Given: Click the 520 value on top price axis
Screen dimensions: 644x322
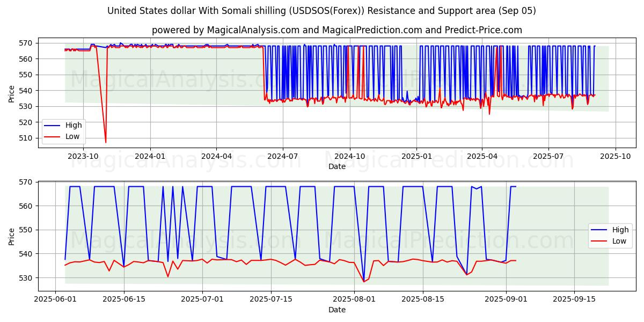Looking at the screenshot, I should (x=27, y=122).
